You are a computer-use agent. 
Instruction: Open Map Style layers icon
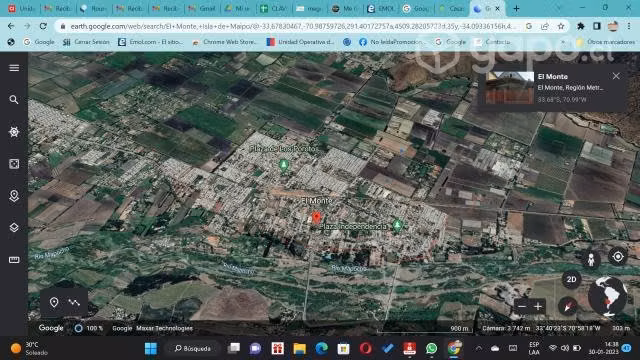point(14,228)
